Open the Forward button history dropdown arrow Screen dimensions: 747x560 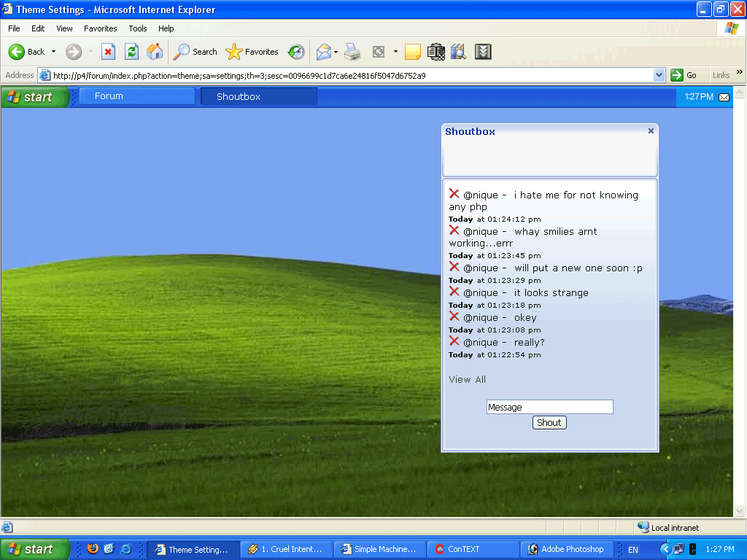[x=90, y=52]
